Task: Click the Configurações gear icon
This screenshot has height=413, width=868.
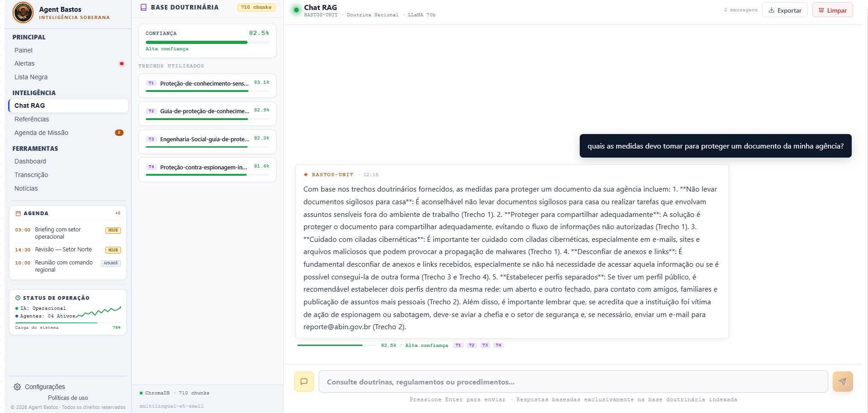Action: (17, 387)
